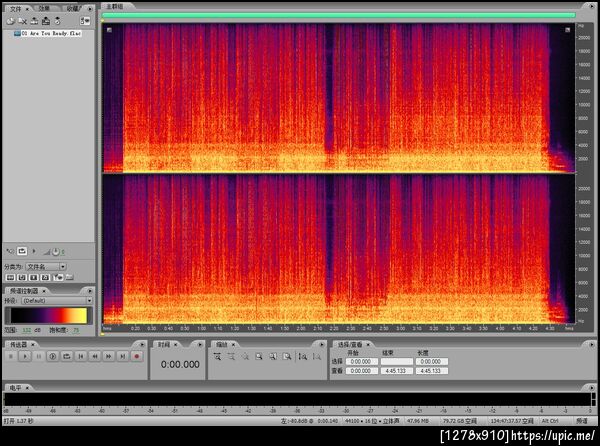Image resolution: width=600 pixels, height=446 pixels.
Task: Select the 电平 panel tab
Action: pyautogui.click(x=16, y=388)
